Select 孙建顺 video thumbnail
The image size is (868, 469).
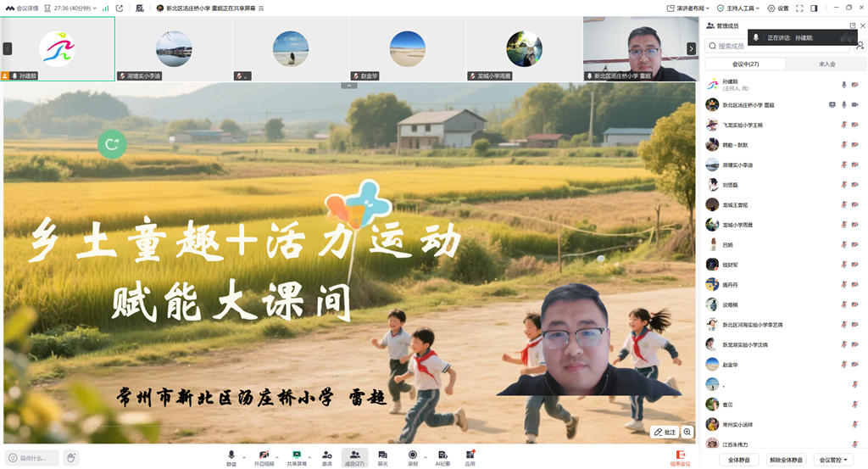pos(58,48)
